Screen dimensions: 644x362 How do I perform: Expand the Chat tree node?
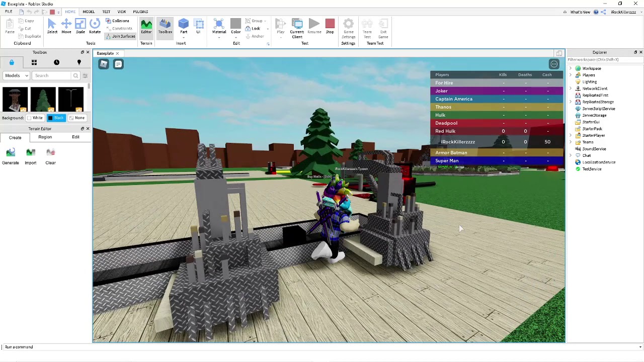pos(571,156)
